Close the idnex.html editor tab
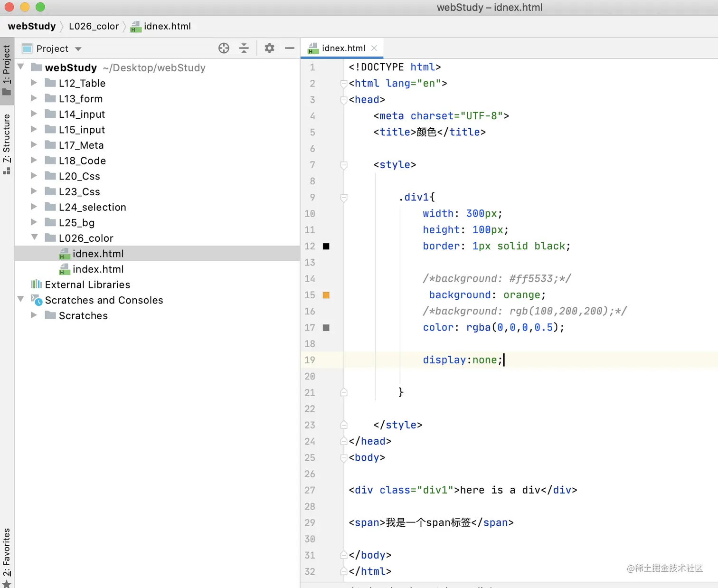The width and height of the screenshot is (718, 588). (x=374, y=48)
